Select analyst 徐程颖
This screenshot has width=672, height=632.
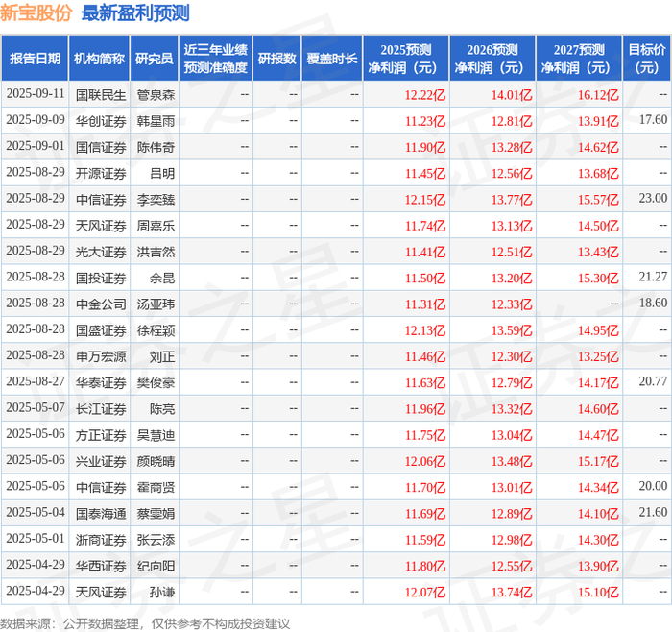point(156,330)
